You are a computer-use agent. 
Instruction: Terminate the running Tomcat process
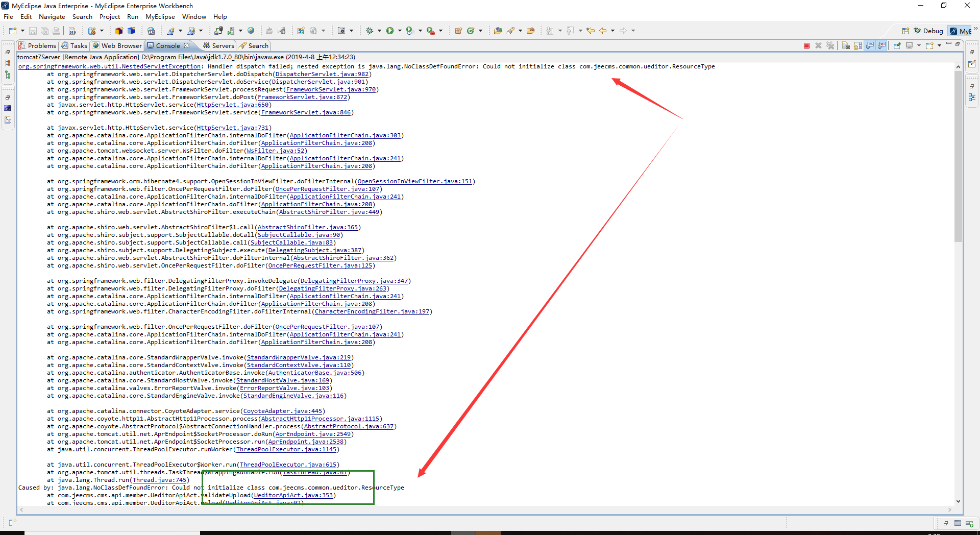[x=806, y=46]
